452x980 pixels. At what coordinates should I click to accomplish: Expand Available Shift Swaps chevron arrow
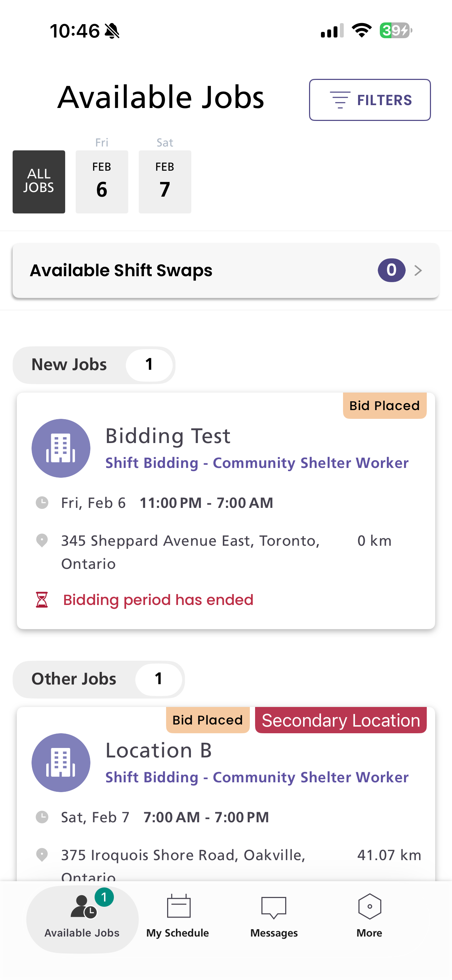(418, 270)
